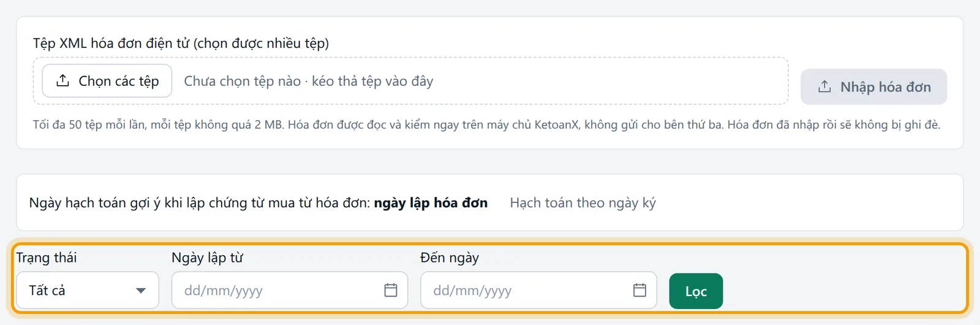Open calendar picker for Ngày lập từ
The width and height of the screenshot is (980, 325).
(x=391, y=290)
